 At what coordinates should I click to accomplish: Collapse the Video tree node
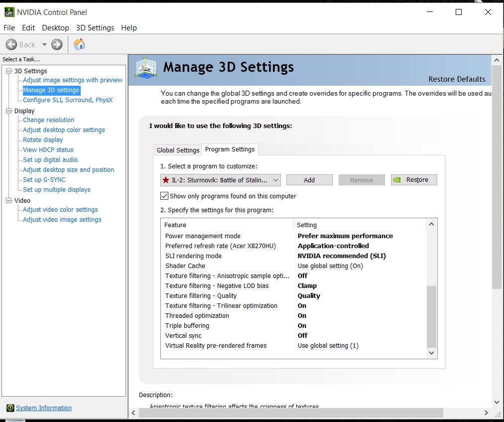(x=8, y=201)
